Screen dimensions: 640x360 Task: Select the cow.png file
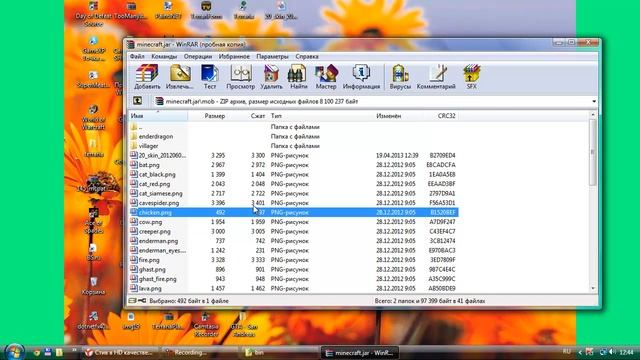click(x=294, y=222)
